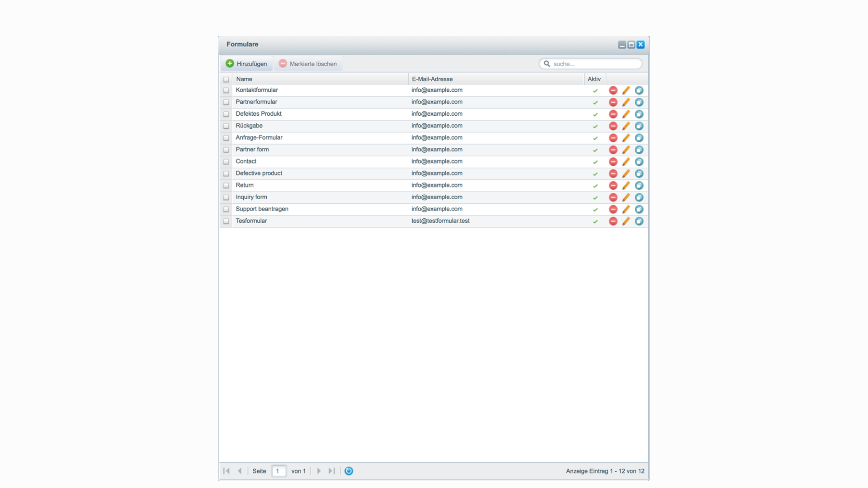The image size is (868, 488).
Task: Delete the Anfrage-Formular entry
Action: [613, 138]
